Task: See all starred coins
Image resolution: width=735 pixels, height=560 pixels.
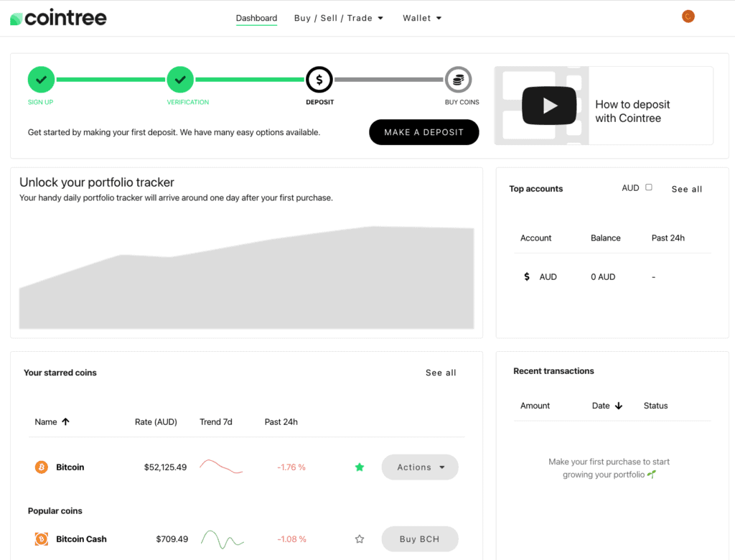Action: (x=441, y=373)
